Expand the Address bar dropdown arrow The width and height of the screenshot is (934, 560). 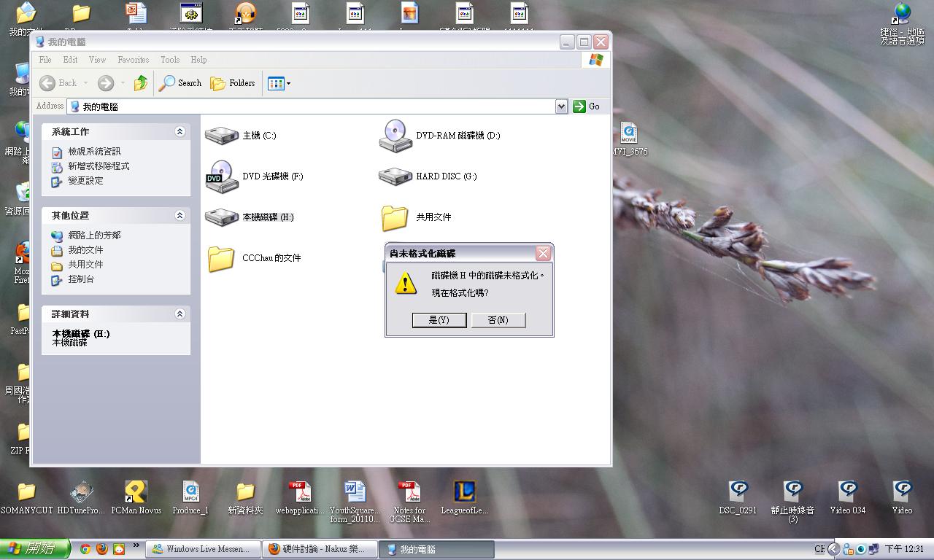[561, 106]
